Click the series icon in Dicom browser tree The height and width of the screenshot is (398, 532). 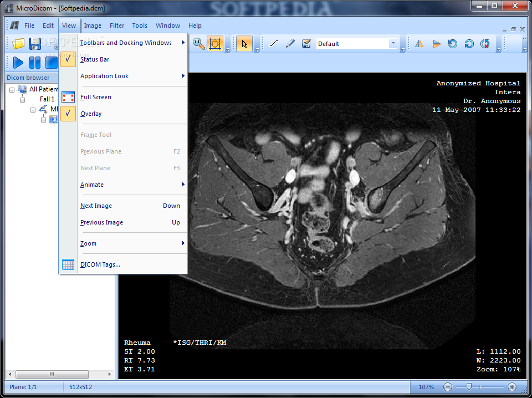point(54,119)
